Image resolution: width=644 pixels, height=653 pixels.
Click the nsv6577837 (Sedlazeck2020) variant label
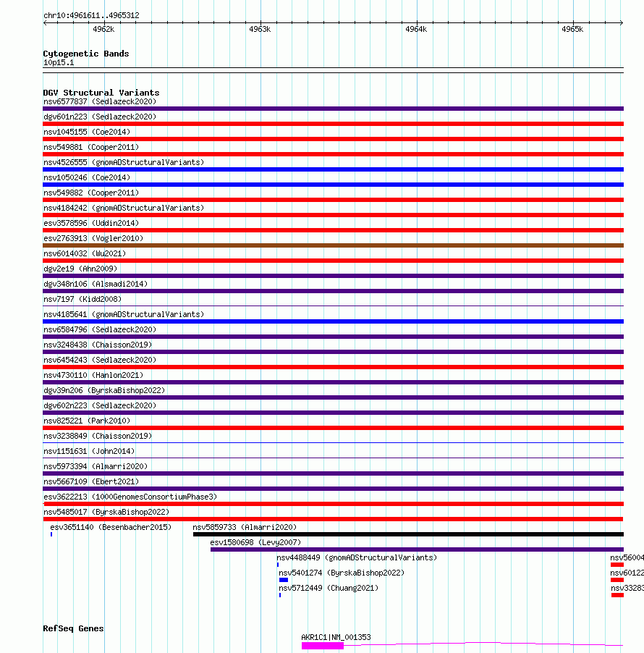[x=100, y=101]
